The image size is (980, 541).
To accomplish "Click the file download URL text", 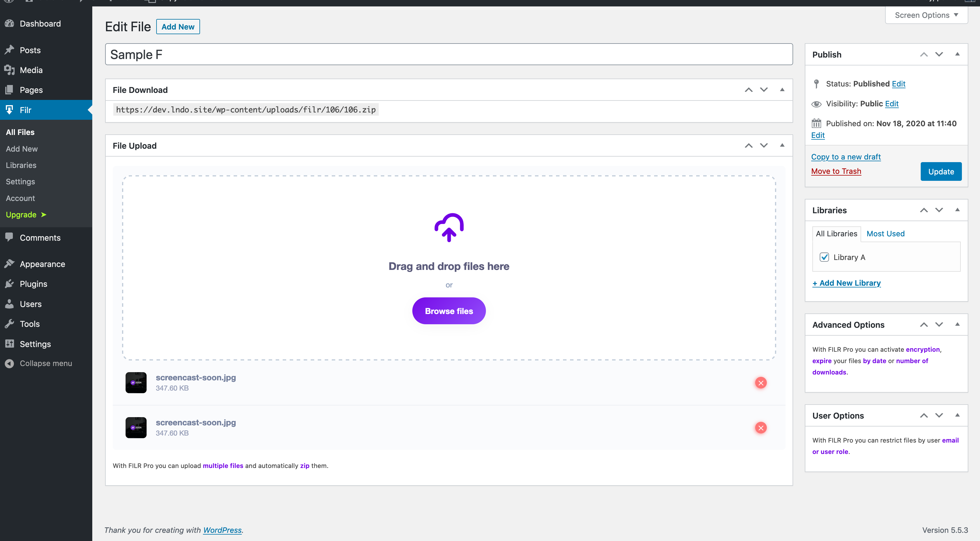I will pos(246,110).
